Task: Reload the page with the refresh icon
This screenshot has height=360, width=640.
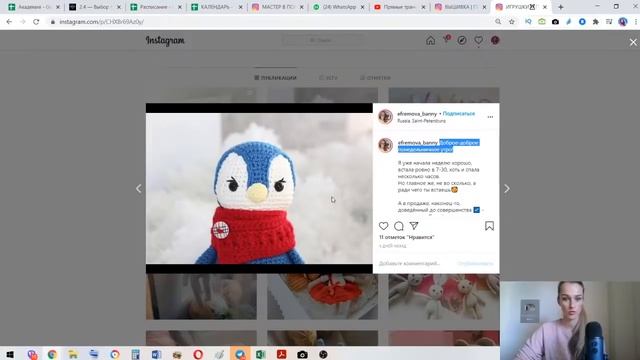Action: click(36, 22)
